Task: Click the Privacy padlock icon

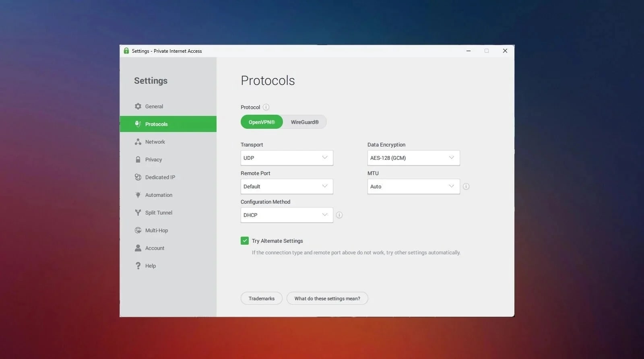Action: [138, 159]
